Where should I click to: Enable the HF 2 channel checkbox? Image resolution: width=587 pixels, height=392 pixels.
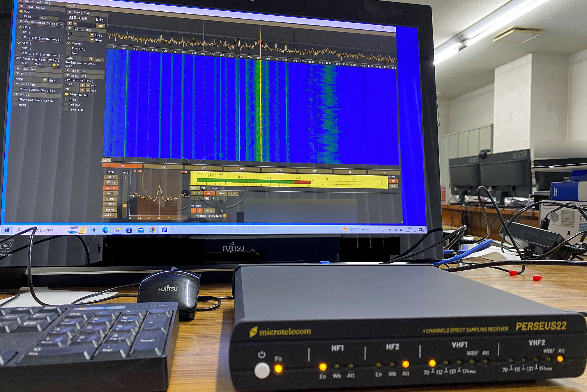(x=20, y=32)
